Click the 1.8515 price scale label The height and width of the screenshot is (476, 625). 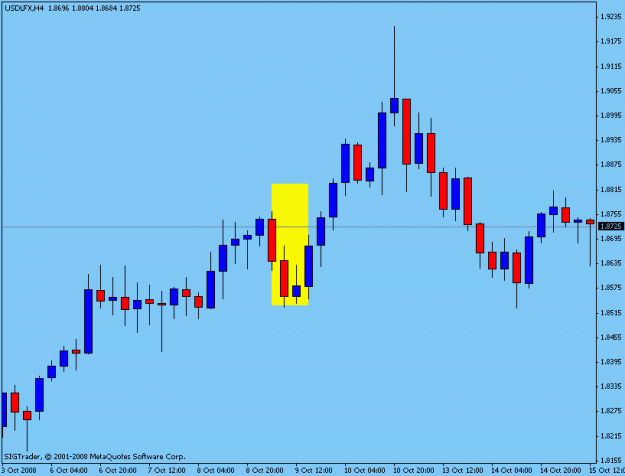click(x=611, y=313)
